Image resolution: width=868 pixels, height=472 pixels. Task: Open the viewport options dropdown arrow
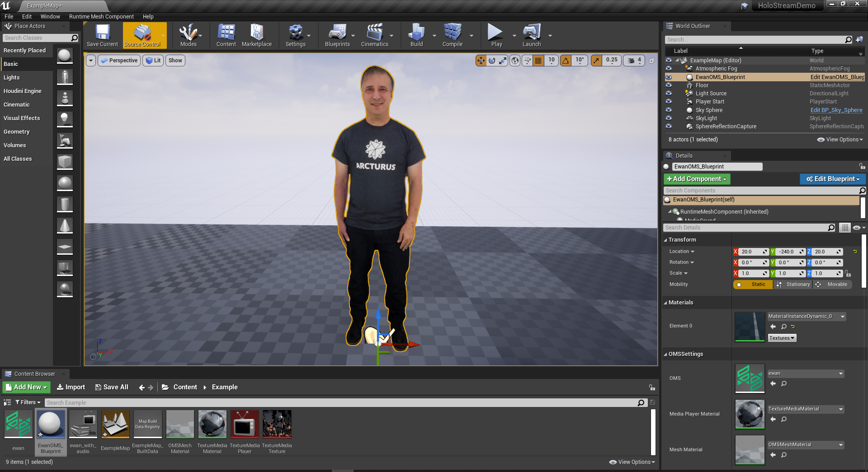(91, 61)
